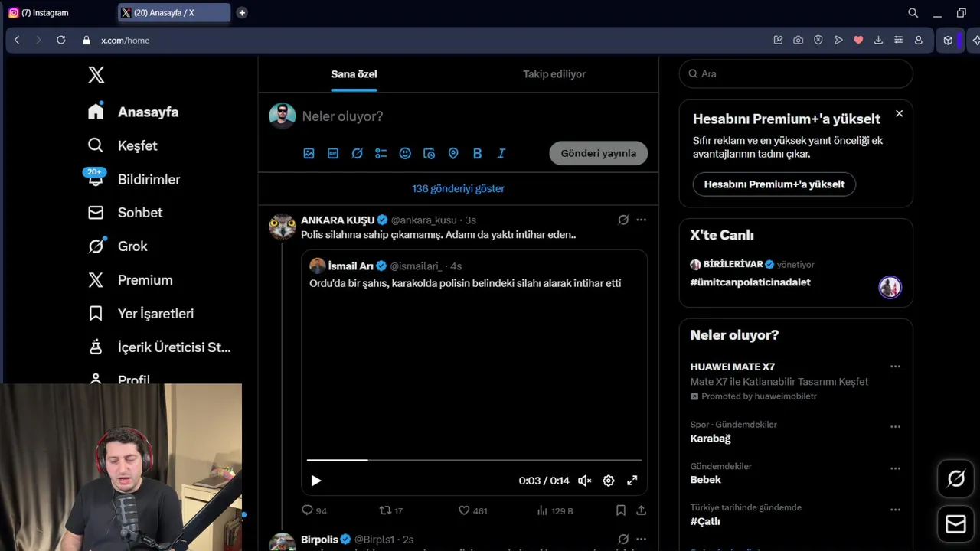This screenshot has height=551, width=980.
Task: Dismiss the Premium+ upgrade card
Action: point(899,113)
